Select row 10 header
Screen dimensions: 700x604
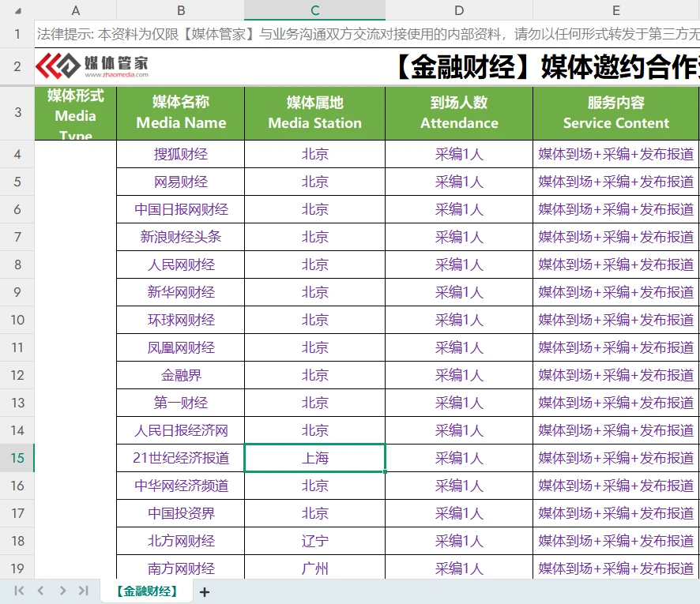(x=17, y=320)
